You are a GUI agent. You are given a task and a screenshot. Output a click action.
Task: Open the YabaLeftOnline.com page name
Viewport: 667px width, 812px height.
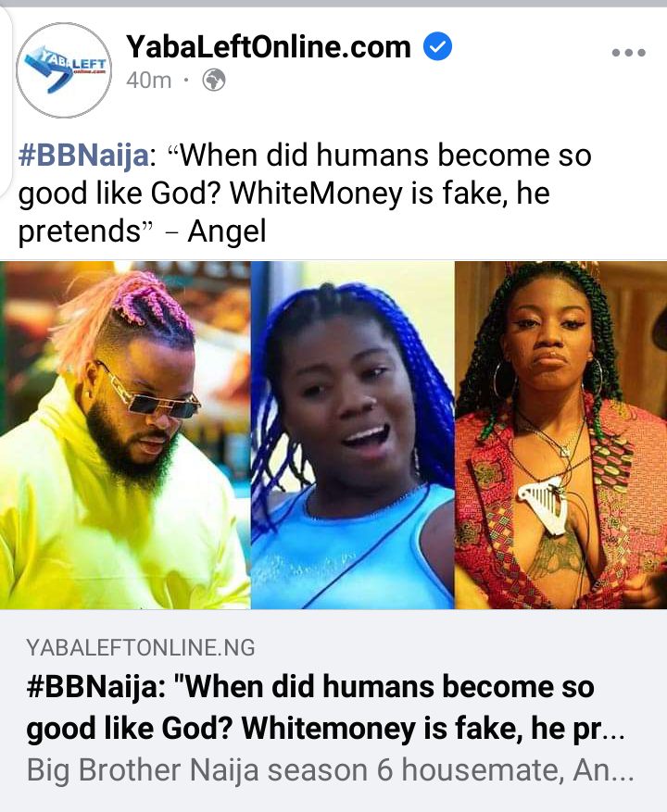click(269, 46)
